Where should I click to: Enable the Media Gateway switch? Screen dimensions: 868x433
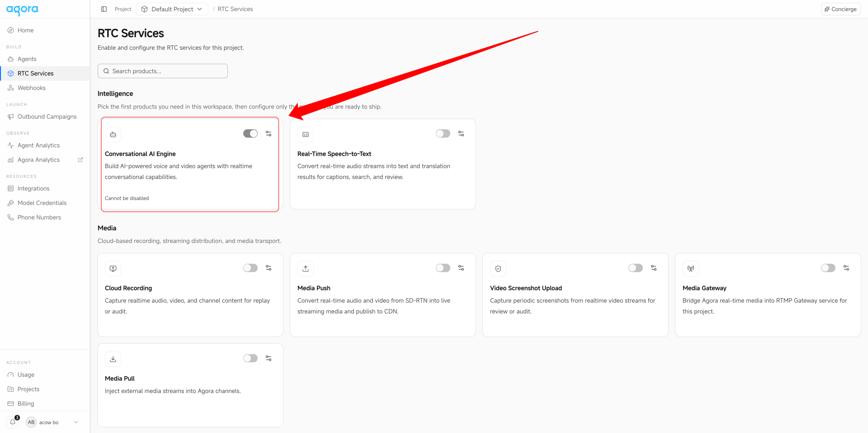[828, 268]
